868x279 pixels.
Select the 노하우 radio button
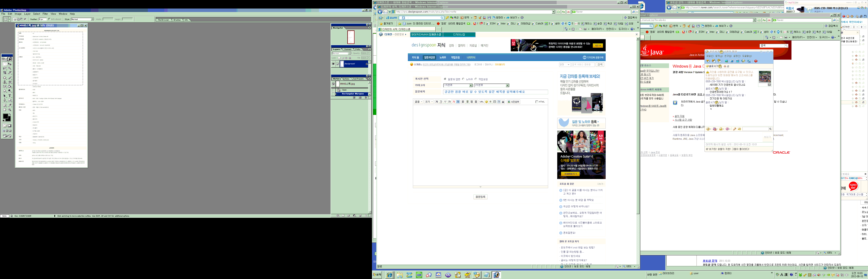click(463, 79)
